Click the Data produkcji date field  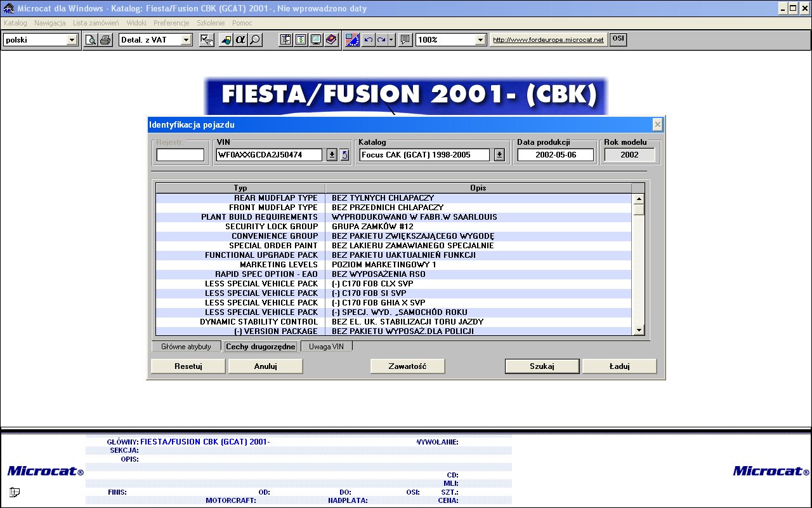(555, 155)
